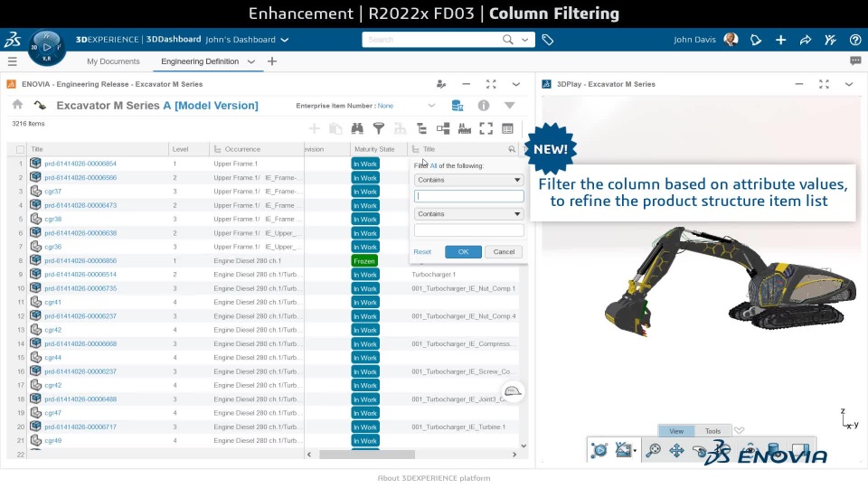
Task: Select Engineering Definition tab
Action: click(x=200, y=61)
